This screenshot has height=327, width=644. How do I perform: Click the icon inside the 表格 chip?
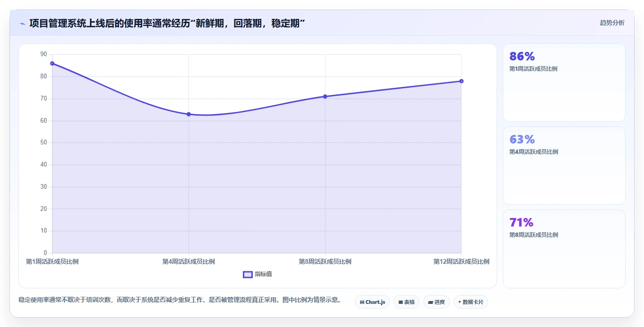click(401, 302)
